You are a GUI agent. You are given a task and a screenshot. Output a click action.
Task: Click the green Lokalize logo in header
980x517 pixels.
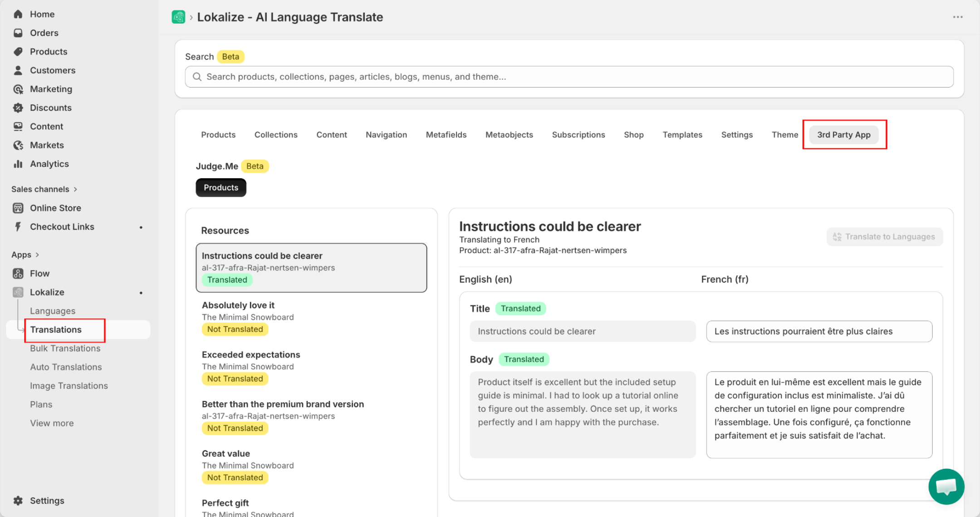point(178,17)
